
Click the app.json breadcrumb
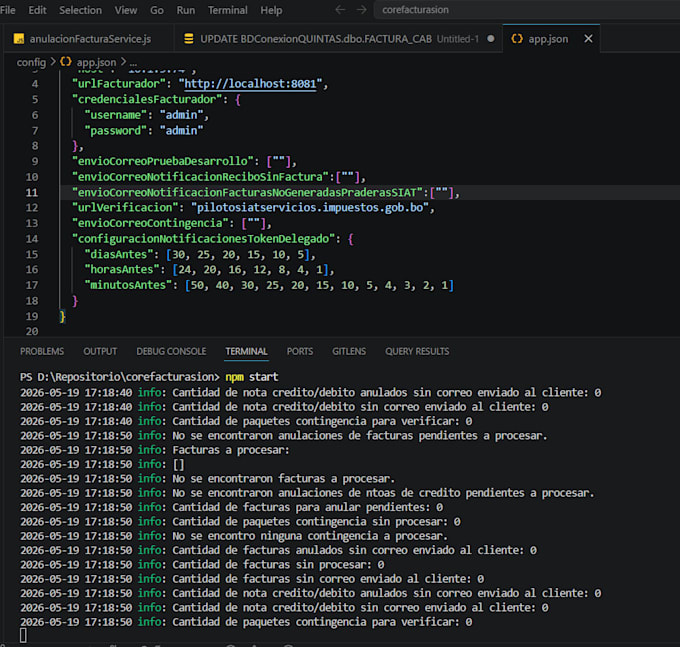pos(96,62)
